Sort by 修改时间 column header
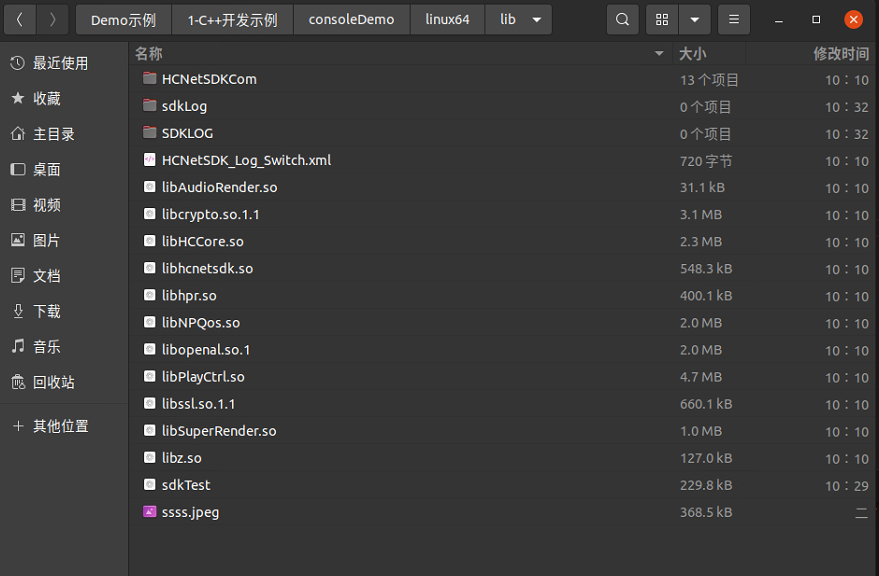The image size is (879, 576). [x=812, y=54]
